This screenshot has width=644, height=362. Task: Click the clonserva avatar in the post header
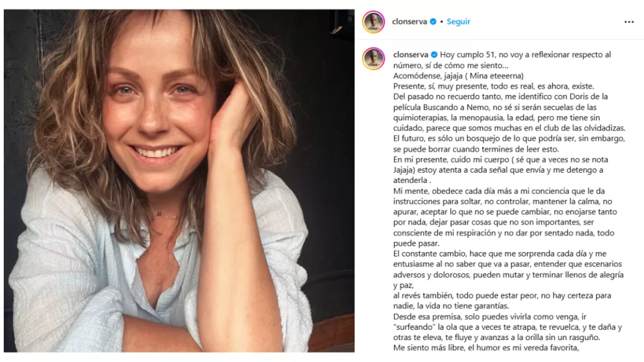coord(374,21)
